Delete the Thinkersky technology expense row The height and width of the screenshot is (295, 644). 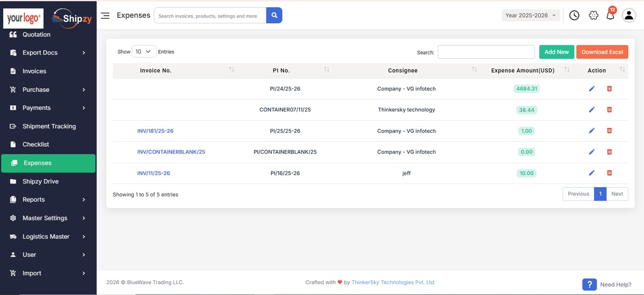(x=609, y=110)
